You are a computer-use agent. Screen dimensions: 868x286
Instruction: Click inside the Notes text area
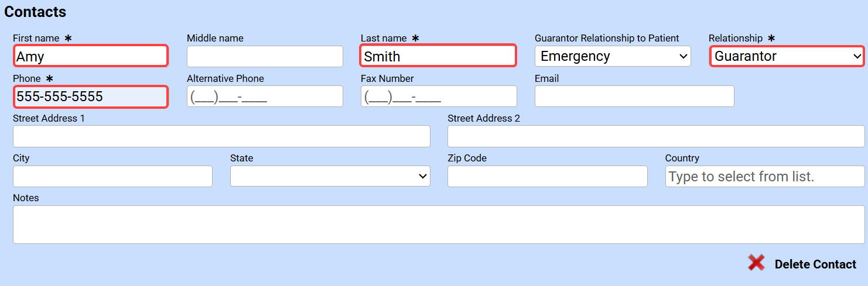(439, 224)
